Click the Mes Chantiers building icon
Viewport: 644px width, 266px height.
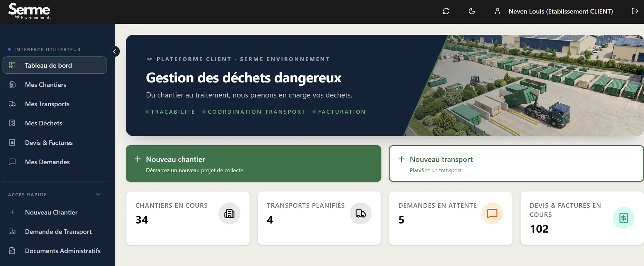click(x=12, y=85)
